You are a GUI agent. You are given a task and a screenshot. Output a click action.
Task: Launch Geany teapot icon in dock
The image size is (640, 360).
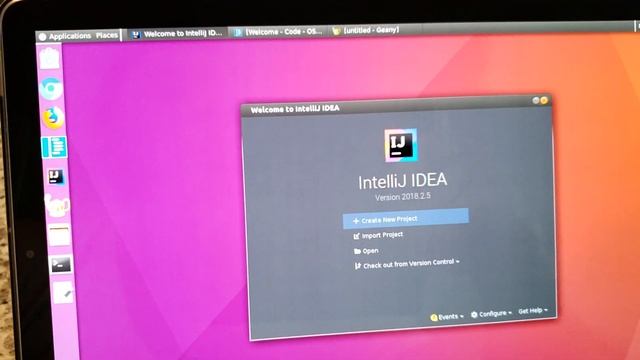coord(57,206)
